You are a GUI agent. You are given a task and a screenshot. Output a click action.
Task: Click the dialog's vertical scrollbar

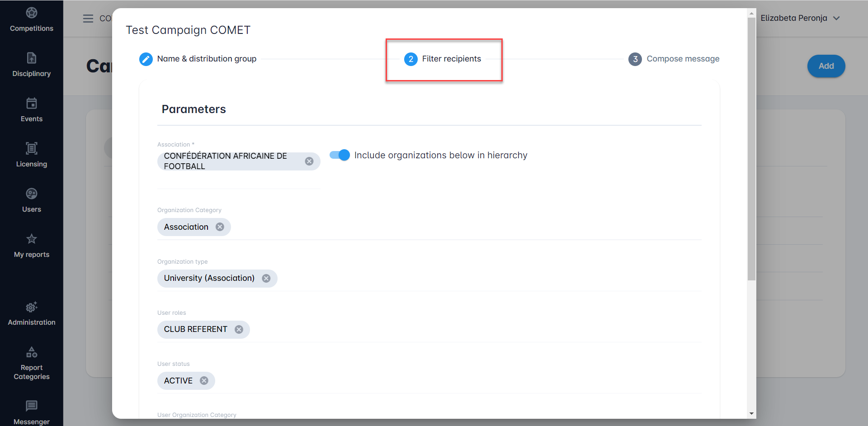click(x=751, y=149)
